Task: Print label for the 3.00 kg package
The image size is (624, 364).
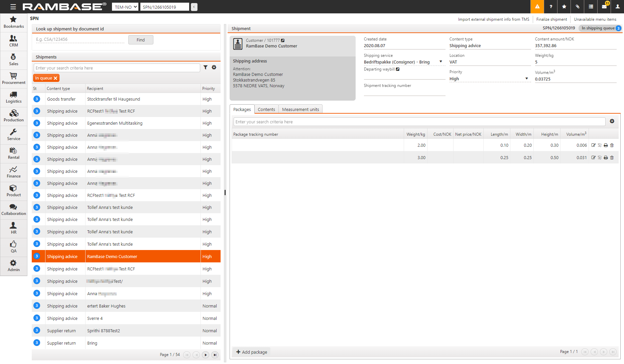Action: pos(606,158)
